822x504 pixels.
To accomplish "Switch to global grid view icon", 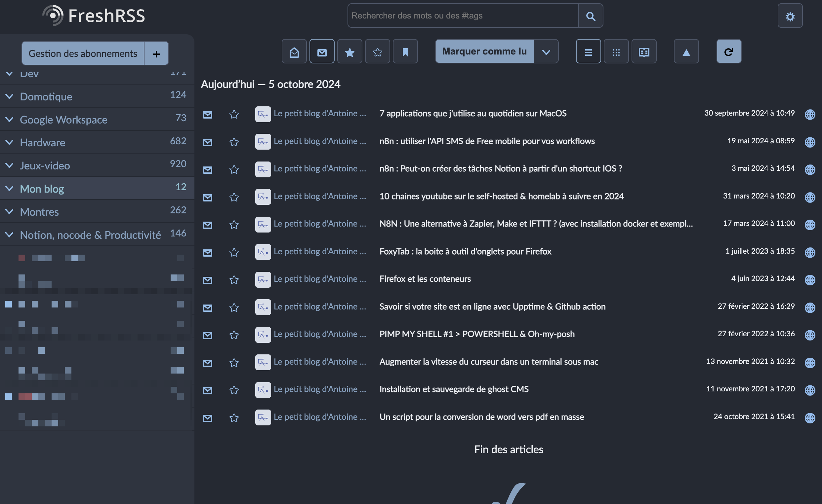I will tap(616, 52).
